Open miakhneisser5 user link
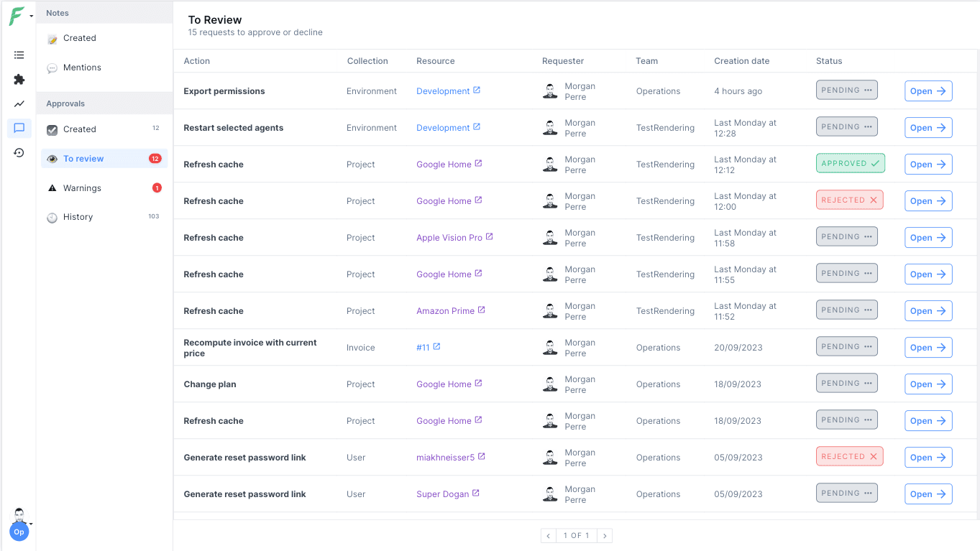980x551 pixels. click(451, 458)
